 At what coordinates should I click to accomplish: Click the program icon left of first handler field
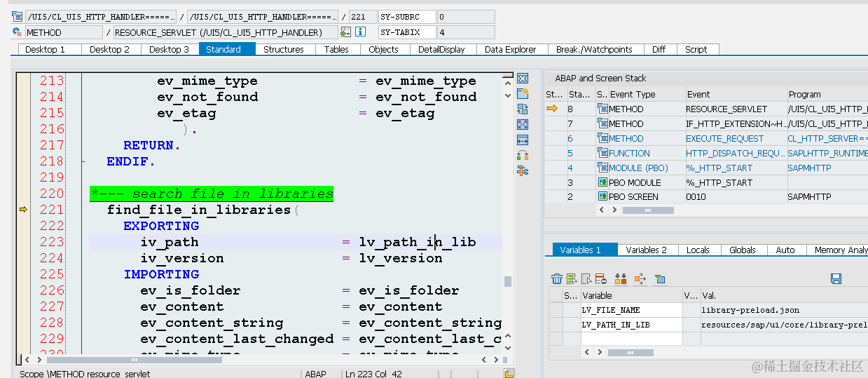(18, 16)
